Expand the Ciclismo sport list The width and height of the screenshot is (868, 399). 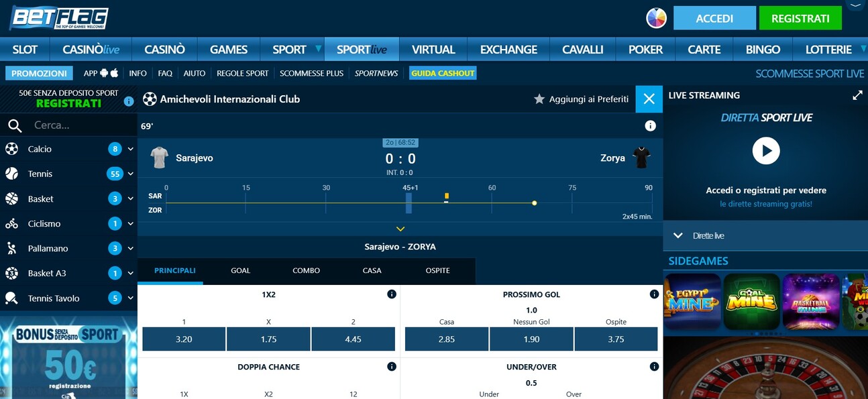pos(130,223)
